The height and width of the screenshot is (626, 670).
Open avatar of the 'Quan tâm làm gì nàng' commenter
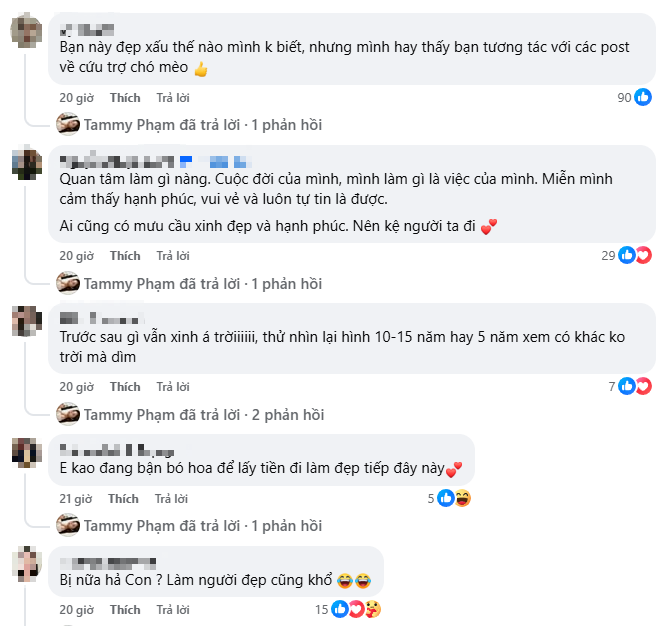tap(25, 162)
